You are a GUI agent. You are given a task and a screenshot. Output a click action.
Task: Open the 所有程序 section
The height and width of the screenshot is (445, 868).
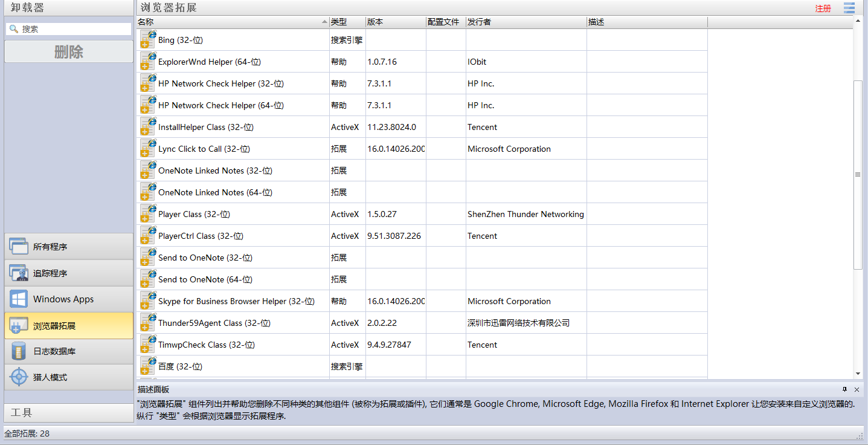(68, 247)
